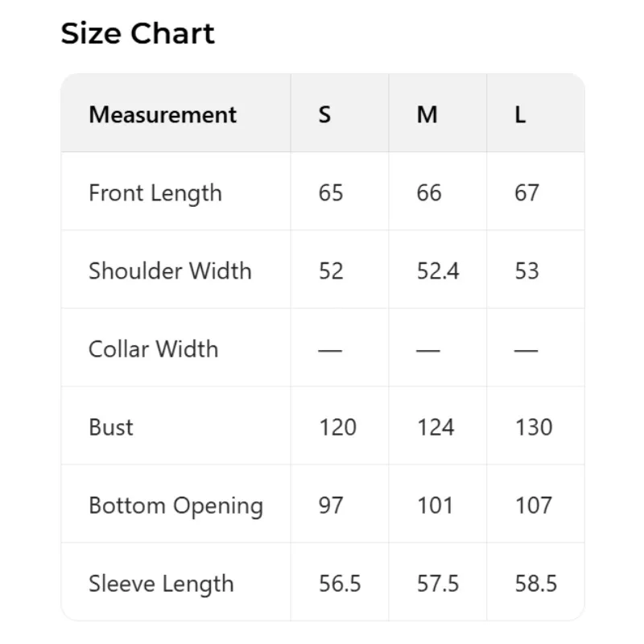The height and width of the screenshot is (644, 644).
Task: Click the M size column header
Action: coord(427,114)
